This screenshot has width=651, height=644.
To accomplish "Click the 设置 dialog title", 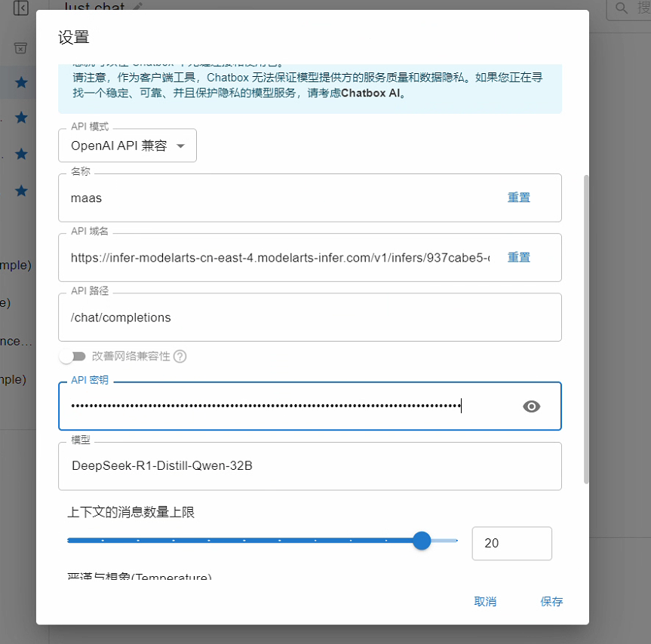I will (73, 38).
